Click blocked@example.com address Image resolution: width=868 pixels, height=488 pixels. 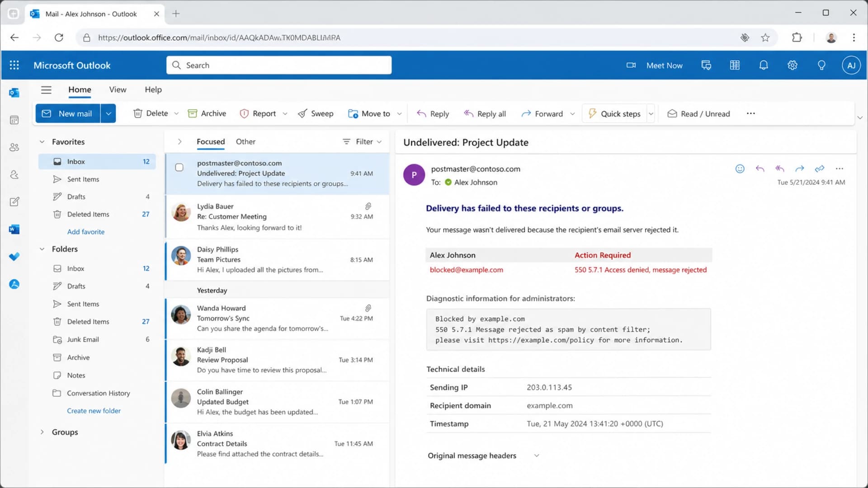466,270
